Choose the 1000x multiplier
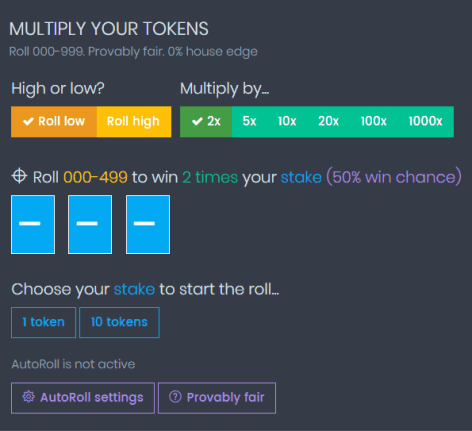 point(425,122)
